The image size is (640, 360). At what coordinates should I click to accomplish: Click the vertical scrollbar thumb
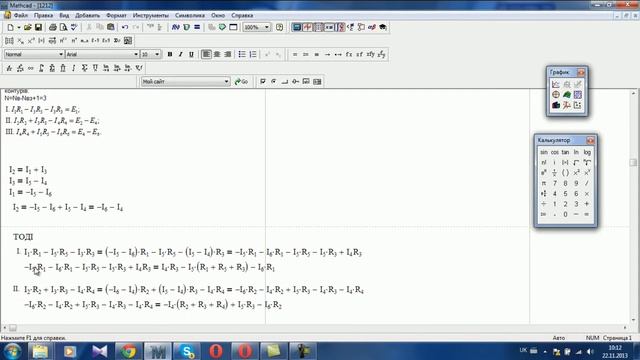point(633,162)
